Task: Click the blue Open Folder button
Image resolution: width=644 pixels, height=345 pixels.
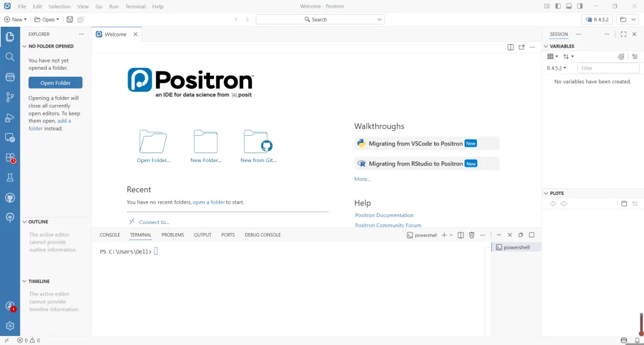Action: 55,83
